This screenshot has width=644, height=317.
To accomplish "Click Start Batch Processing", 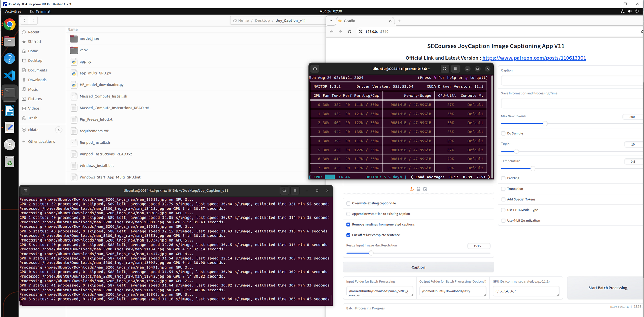I will [608, 288].
